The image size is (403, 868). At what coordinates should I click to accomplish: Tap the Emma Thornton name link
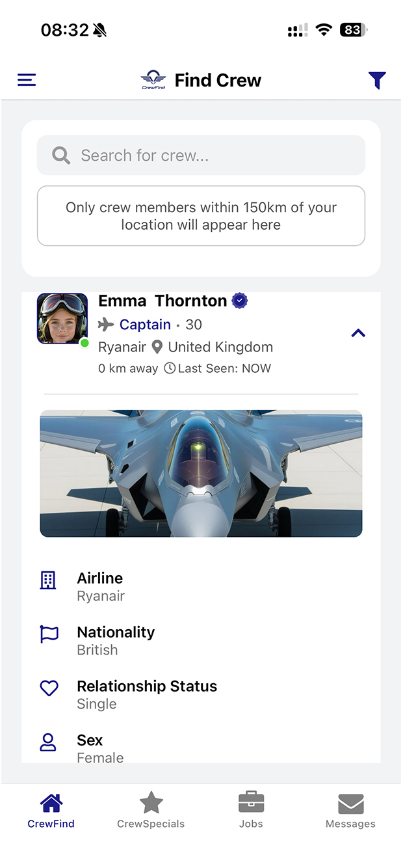pos(162,301)
